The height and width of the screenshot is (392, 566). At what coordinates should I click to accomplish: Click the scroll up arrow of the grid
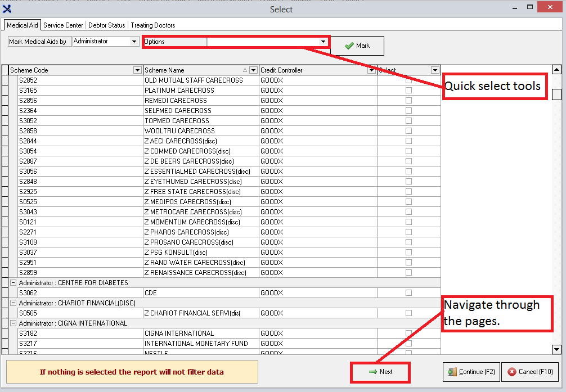pyautogui.click(x=556, y=70)
